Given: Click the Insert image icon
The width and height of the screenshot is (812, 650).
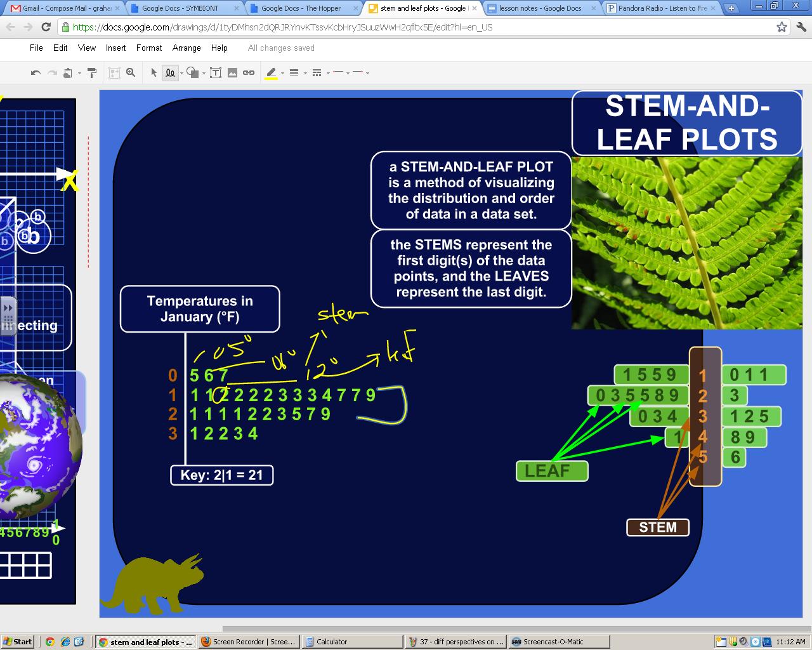Looking at the screenshot, I should 232,73.
